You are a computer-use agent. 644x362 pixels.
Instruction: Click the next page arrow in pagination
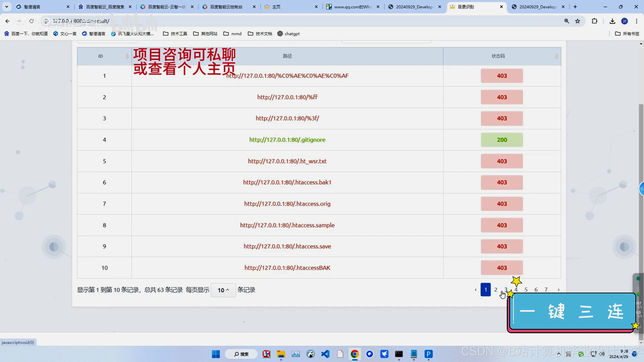pyautogui.click(x=558, y=290)
